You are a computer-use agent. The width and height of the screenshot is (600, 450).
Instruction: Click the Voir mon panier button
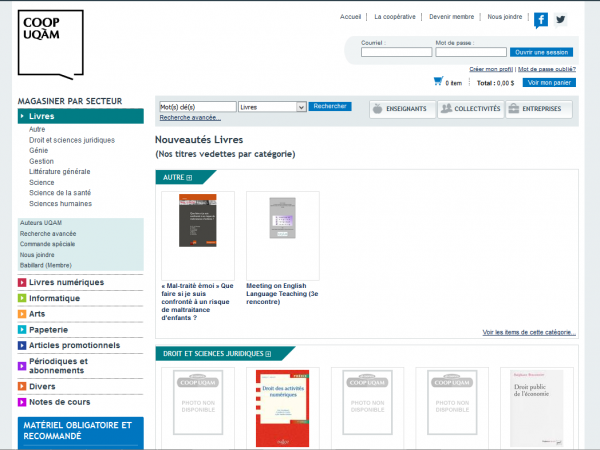pos(549,83)
